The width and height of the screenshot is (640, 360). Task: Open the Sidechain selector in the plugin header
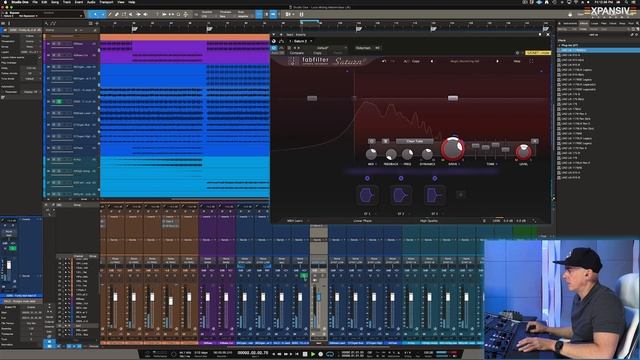click(x=363, y=48)
